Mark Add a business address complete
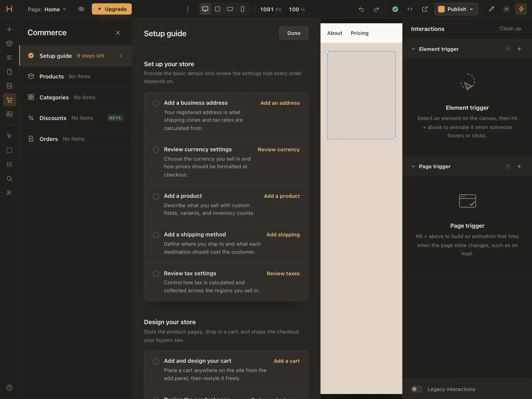The width and height of the screenshot is (532, 399). tap(156, 103)
